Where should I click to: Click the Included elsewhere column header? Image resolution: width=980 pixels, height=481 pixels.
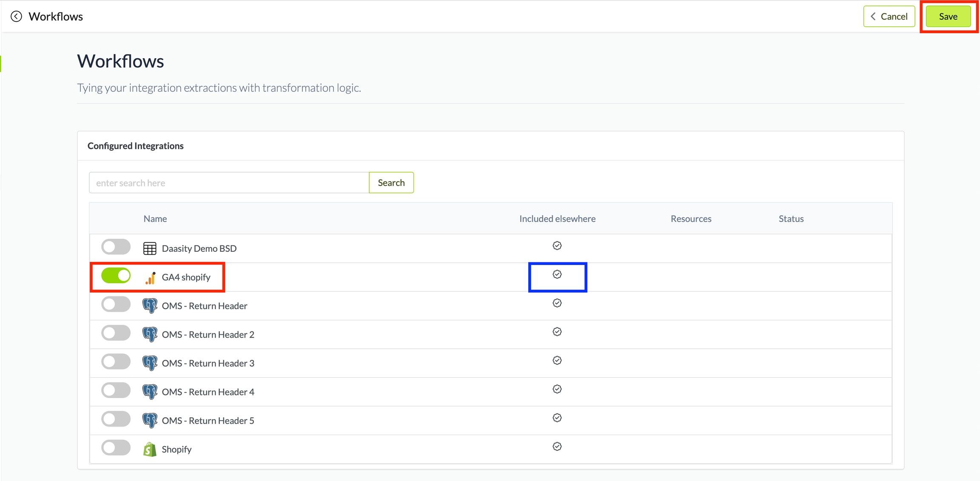pos(557,219)
